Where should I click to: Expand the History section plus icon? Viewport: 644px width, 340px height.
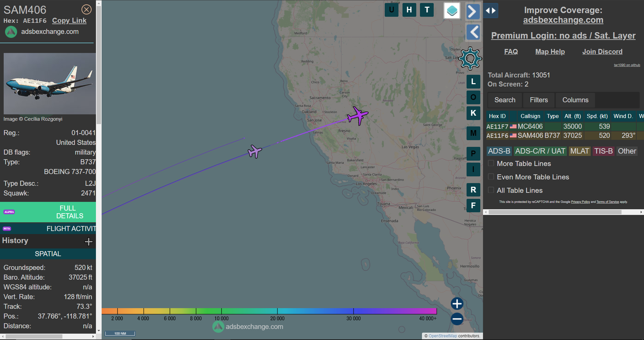point(89,241)
